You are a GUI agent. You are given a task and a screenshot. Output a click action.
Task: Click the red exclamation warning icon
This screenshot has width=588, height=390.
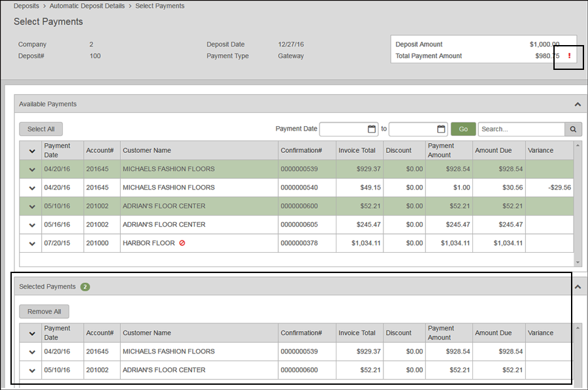click(x=569, y=56)
